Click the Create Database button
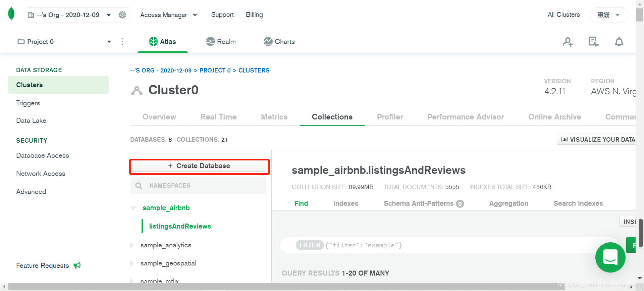The image size is (644, 291). 199,166
